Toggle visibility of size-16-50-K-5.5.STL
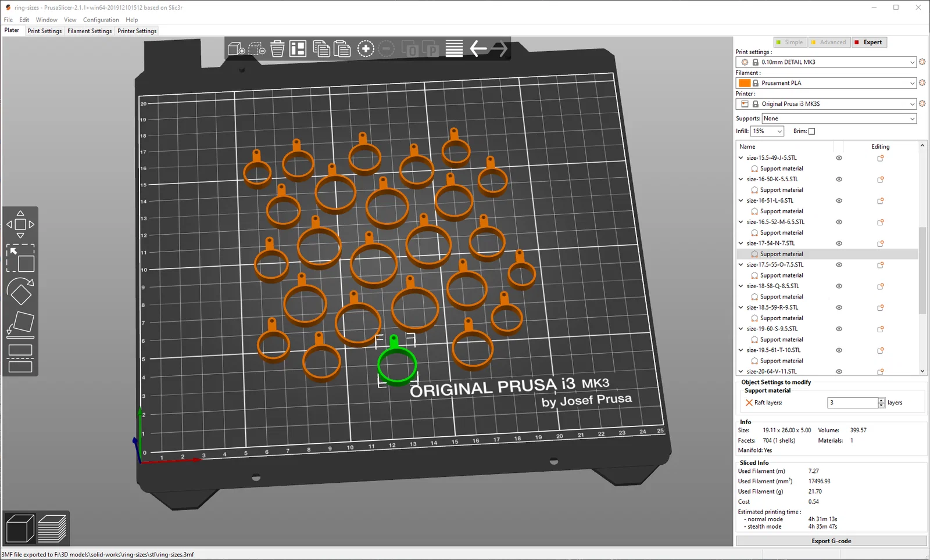The height and width of the screenshot is (560, 930). [x=839, y=180]
